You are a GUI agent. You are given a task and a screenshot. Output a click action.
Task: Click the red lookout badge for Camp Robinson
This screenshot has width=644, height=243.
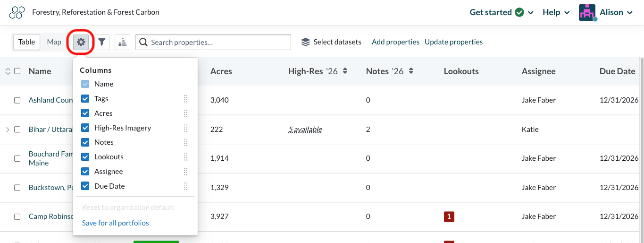[449, 217]
